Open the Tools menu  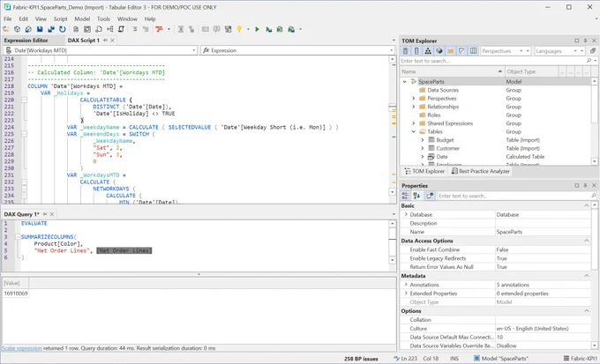pos(103,19)
